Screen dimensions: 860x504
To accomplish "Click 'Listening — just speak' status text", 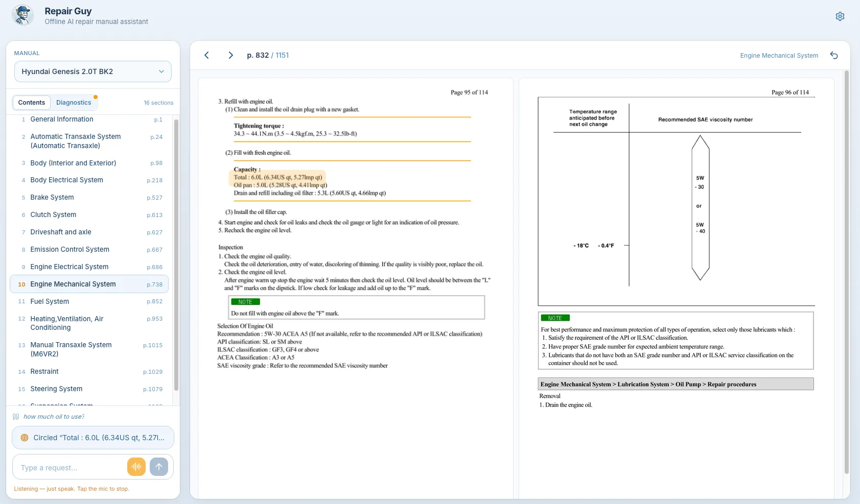I will [72, 489].
